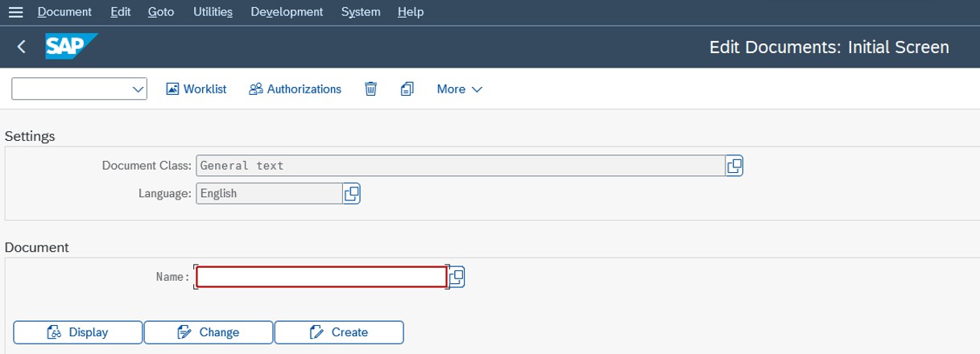The image size is (980, 354).
Task: Click the SAP logo
Action: tap(71, 47)
